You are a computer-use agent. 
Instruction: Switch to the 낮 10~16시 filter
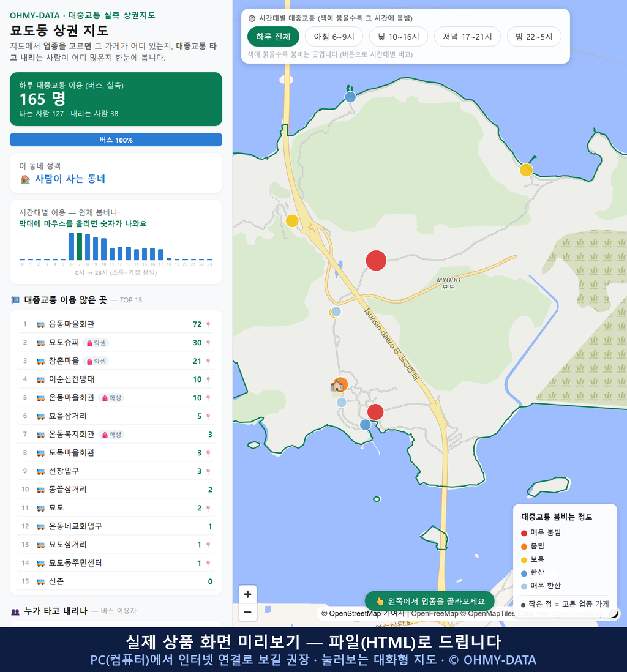point(399,37)
